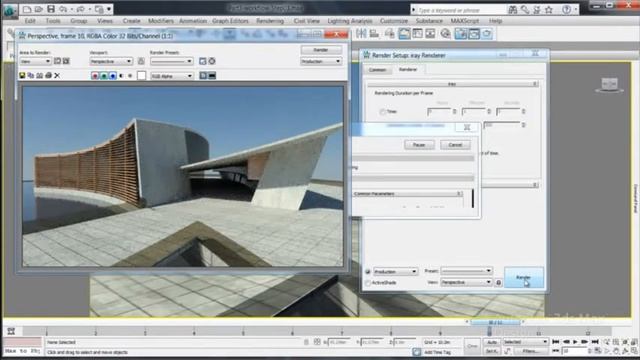Click the Render button in Render Setup

pos(524,278)
